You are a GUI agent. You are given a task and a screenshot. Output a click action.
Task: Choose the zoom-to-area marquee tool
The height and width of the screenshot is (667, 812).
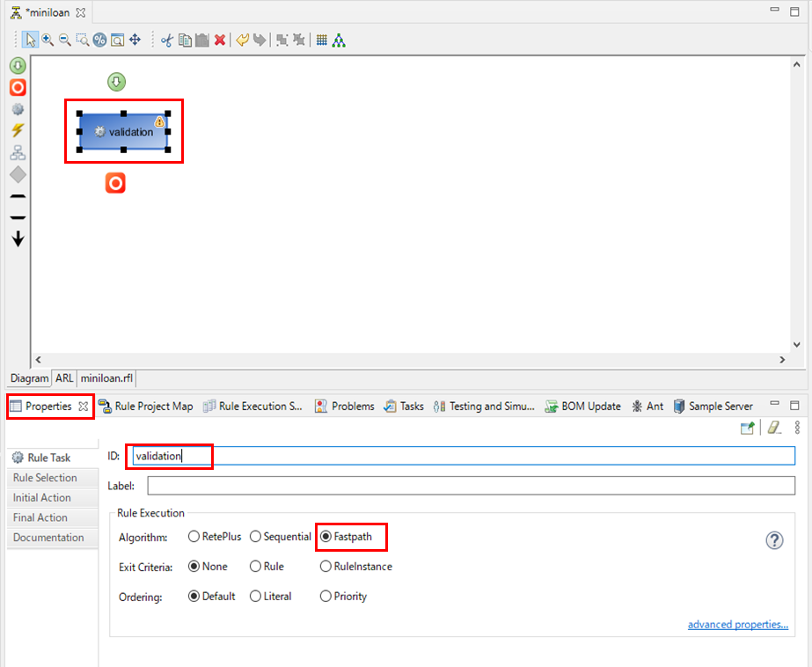[x=83, y=40]
